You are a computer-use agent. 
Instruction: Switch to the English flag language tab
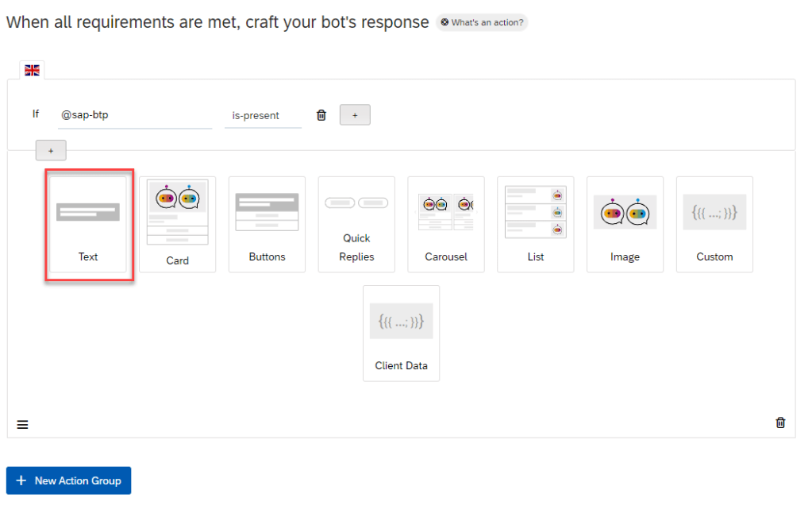tap(32, 70)
